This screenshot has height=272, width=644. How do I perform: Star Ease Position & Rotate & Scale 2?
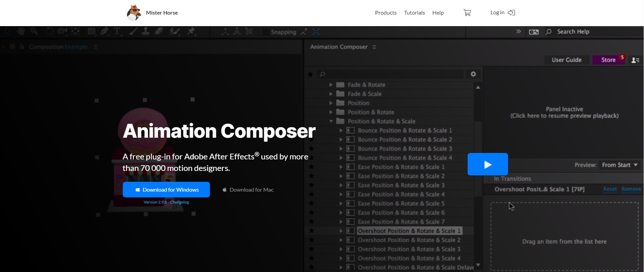coord(311,176)
